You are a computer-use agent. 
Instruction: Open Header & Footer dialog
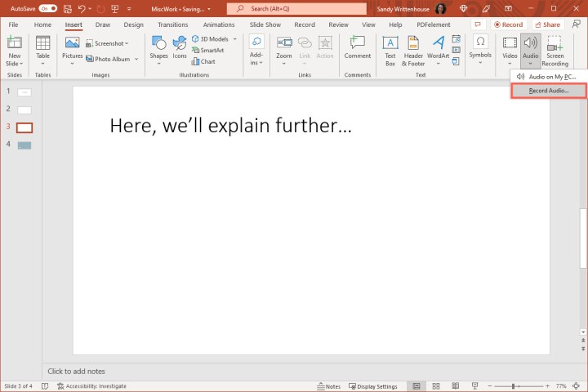[413, 51]
